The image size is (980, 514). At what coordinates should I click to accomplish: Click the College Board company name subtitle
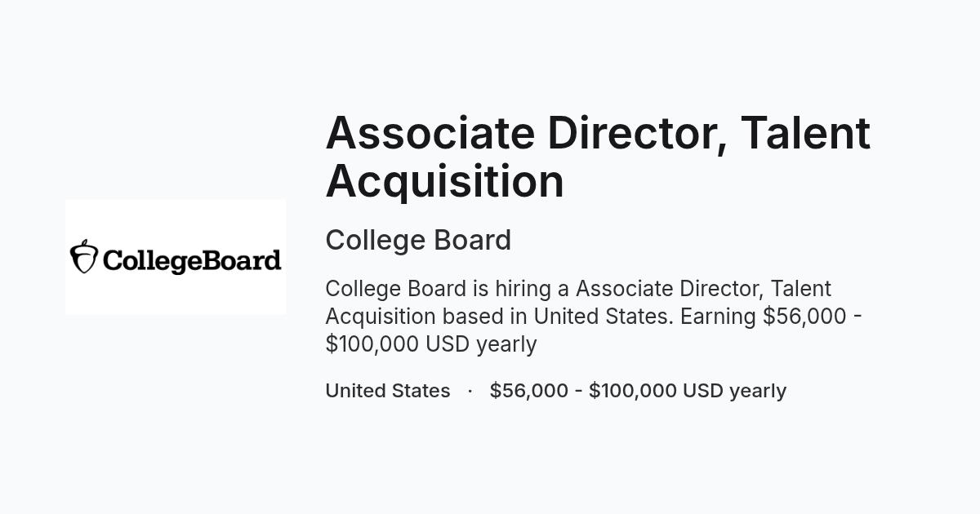tap(418, 240)
